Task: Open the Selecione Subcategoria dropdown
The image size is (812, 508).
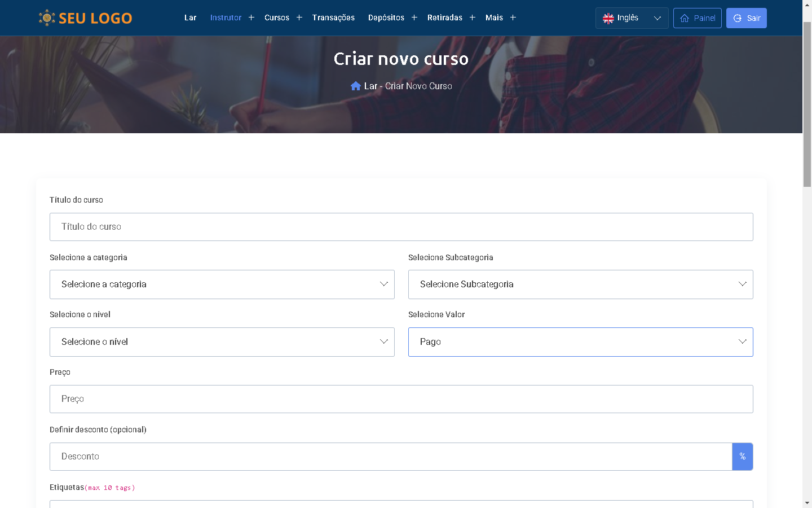Action: coord(580,284)
